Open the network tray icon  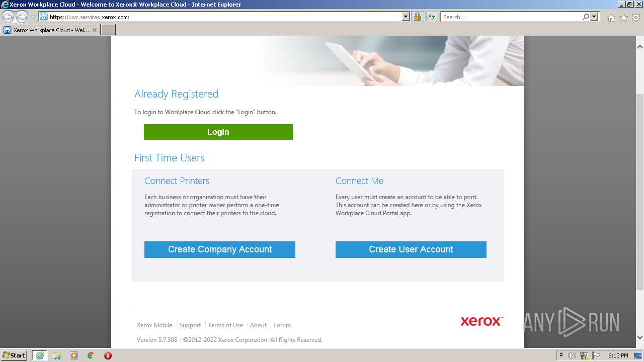point(584,355)
